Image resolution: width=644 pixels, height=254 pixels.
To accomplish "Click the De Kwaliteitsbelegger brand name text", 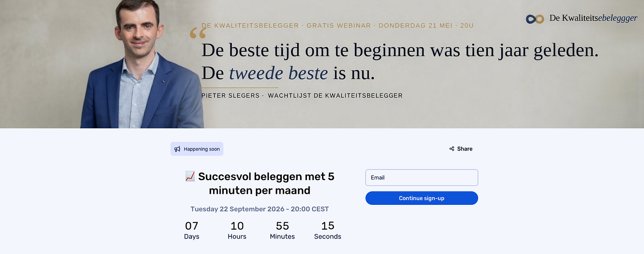I will (x=593, y=18).
